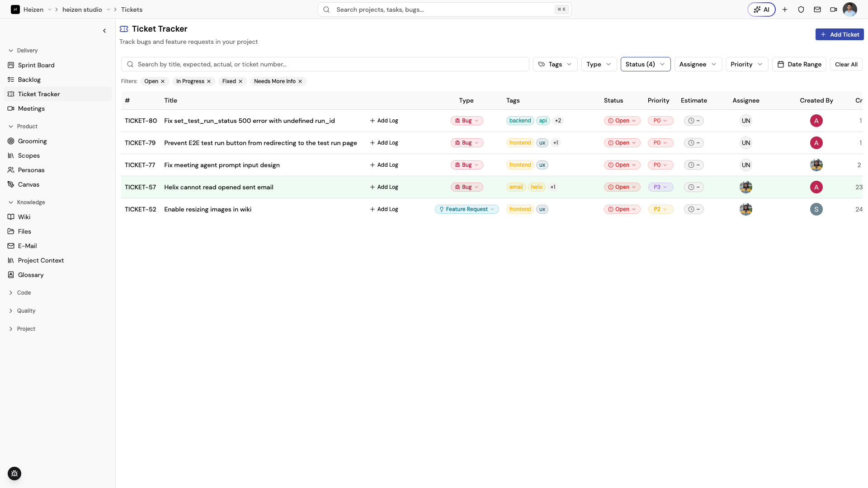
Task: Open ticket 'Helix cannot read opened sent email'
Action: (x=219, y=187)
